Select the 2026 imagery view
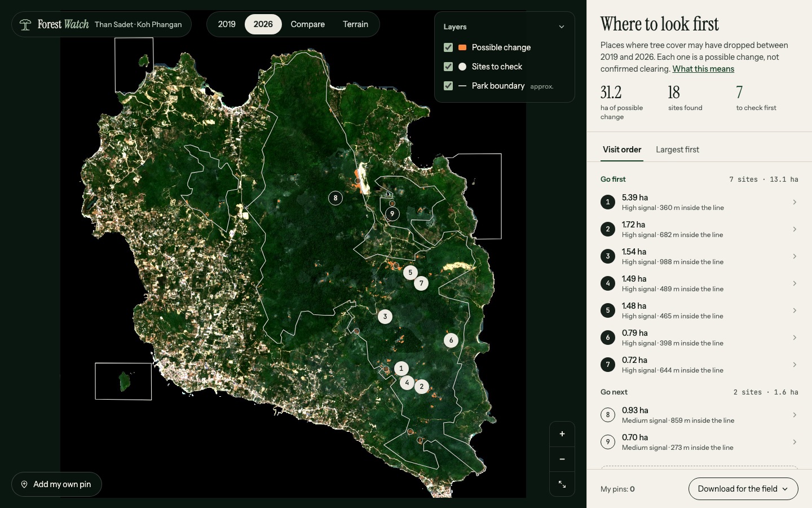 (263, 24)
